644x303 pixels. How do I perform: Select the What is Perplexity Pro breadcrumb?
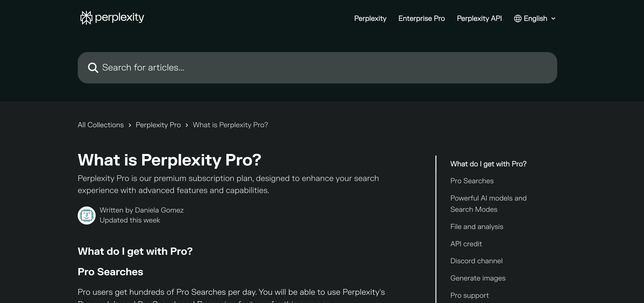point(230,125)
